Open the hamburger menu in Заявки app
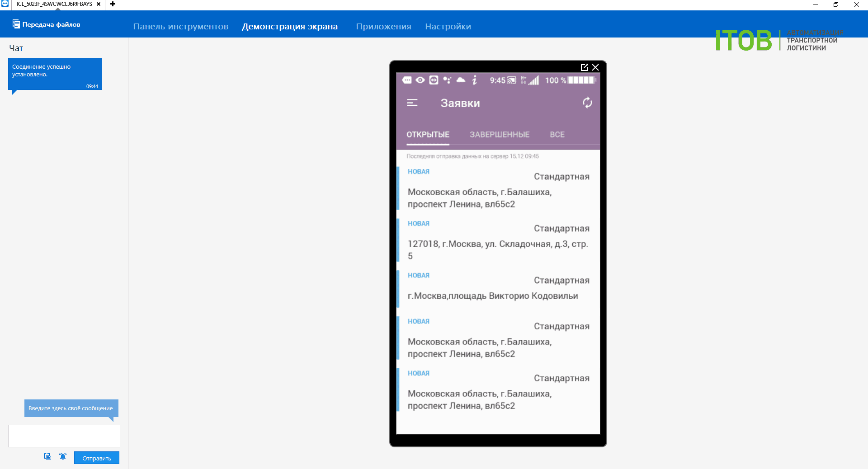 click(412, 103)
